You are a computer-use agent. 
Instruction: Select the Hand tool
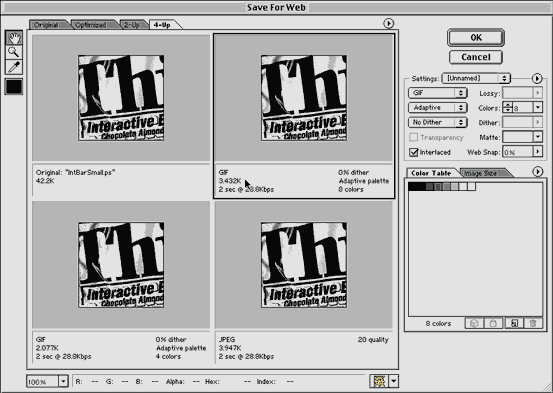pos(14,37)
